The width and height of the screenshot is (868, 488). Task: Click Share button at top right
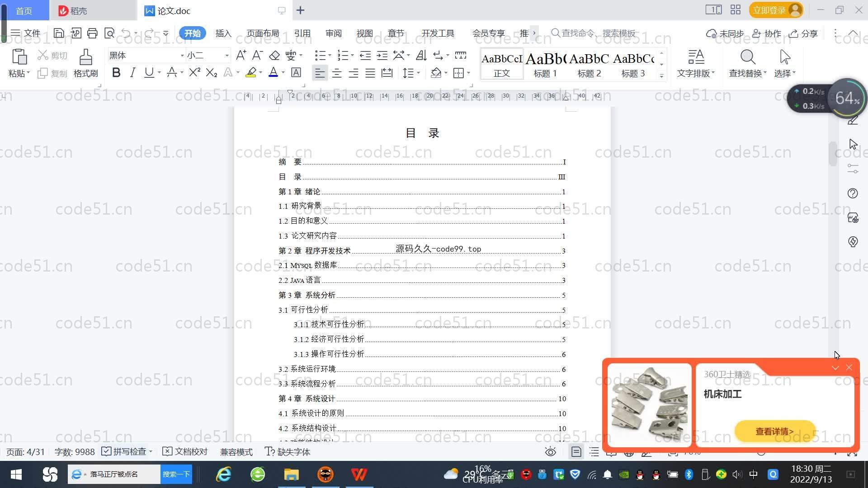pos(803,33)
